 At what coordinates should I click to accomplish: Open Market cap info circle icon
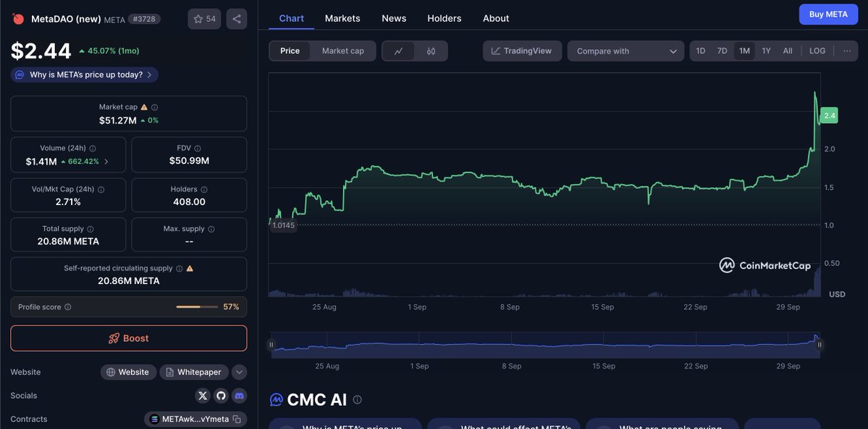(x=154, y=107)
